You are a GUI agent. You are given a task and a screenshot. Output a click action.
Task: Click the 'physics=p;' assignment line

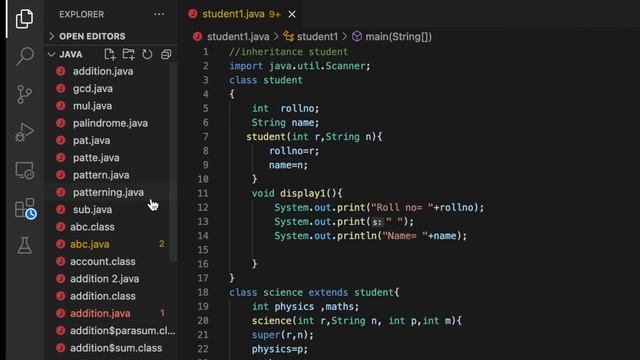(x=280, y=349)
